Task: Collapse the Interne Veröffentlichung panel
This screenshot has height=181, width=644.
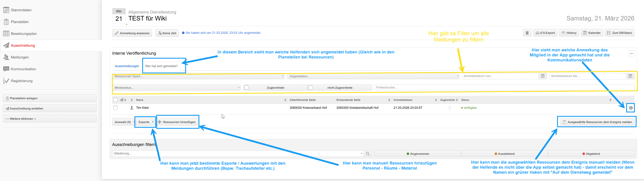Action: (631, 53)
